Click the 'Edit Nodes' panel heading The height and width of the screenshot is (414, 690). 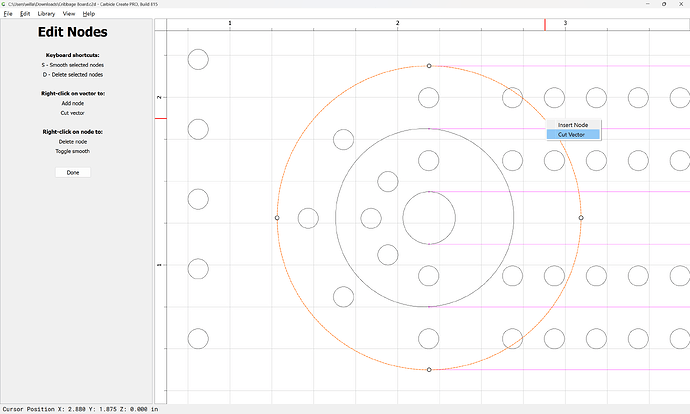coord(73,32)
